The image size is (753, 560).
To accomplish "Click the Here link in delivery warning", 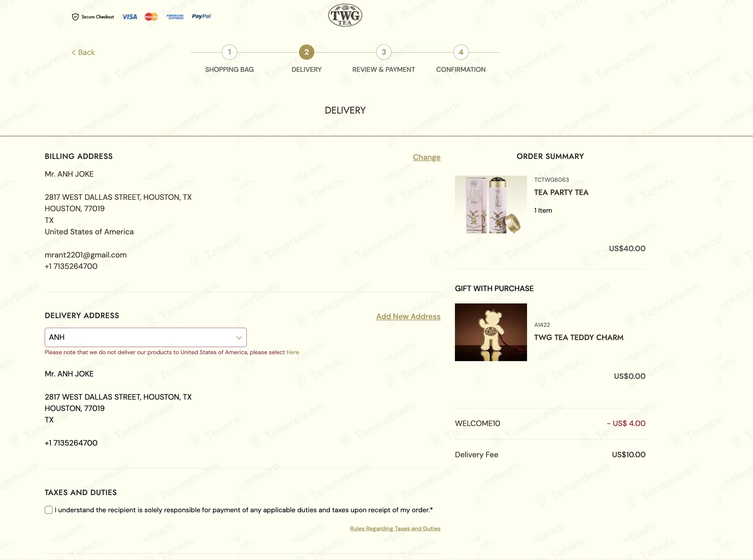I will tap(293, 352).
